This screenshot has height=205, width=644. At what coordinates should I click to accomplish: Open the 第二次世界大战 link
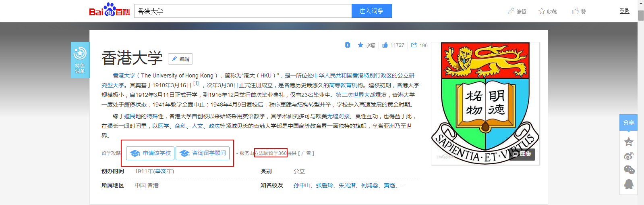coord(356,95)
